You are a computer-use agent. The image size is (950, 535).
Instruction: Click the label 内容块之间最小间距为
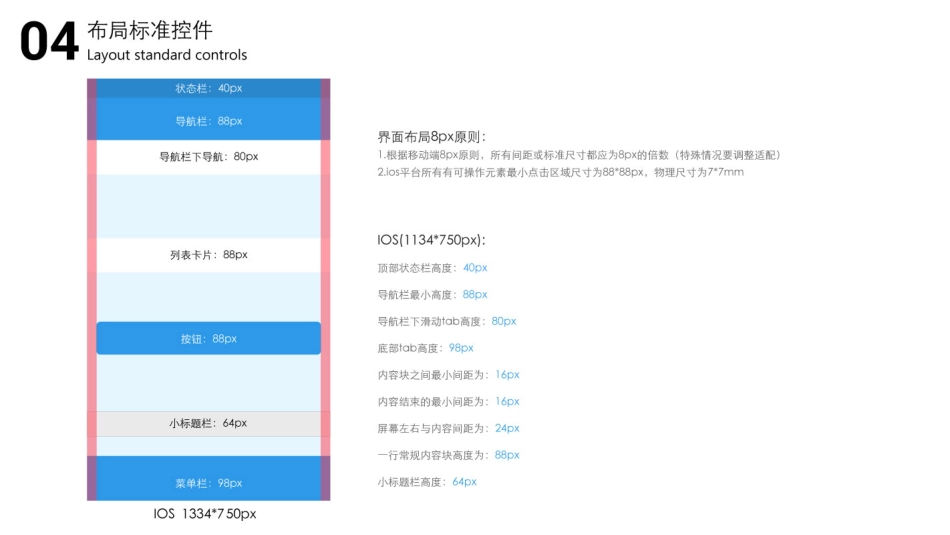[433, 375]
